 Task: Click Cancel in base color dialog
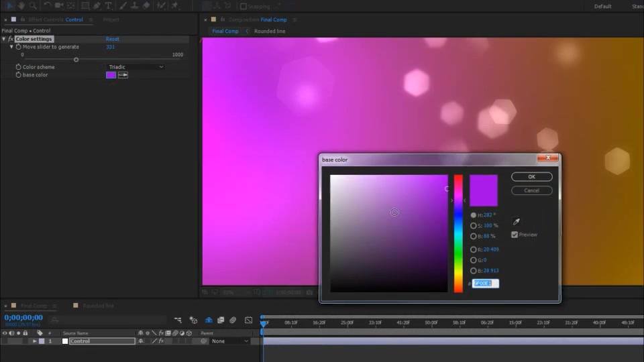(531, 190)
